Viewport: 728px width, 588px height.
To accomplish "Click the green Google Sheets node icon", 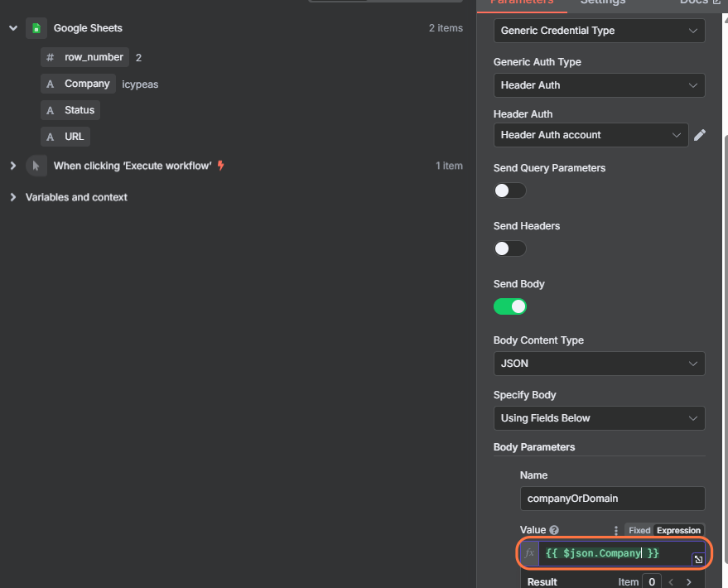I will (x=36, y=28).
